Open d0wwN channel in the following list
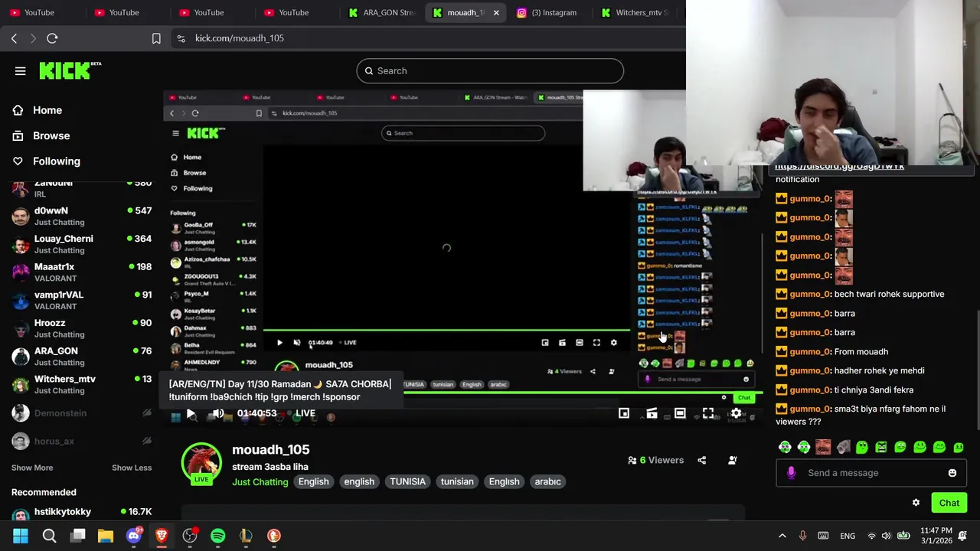Screen dimensions: 980x551 click(81, 216)
